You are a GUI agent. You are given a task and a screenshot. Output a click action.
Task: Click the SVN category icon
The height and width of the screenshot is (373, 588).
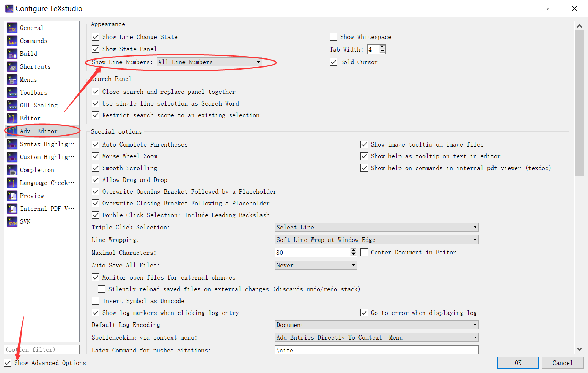[x=12, y=221]
